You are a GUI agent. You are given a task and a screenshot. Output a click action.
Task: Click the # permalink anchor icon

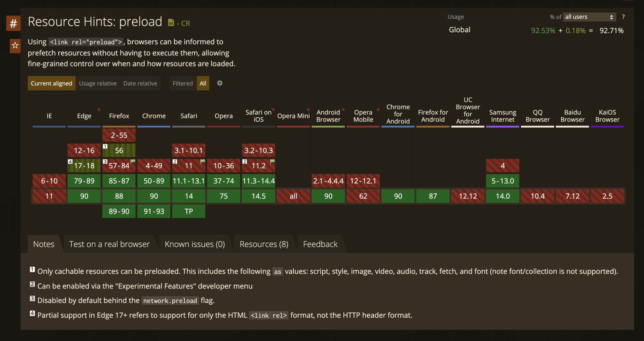point(13,23)
